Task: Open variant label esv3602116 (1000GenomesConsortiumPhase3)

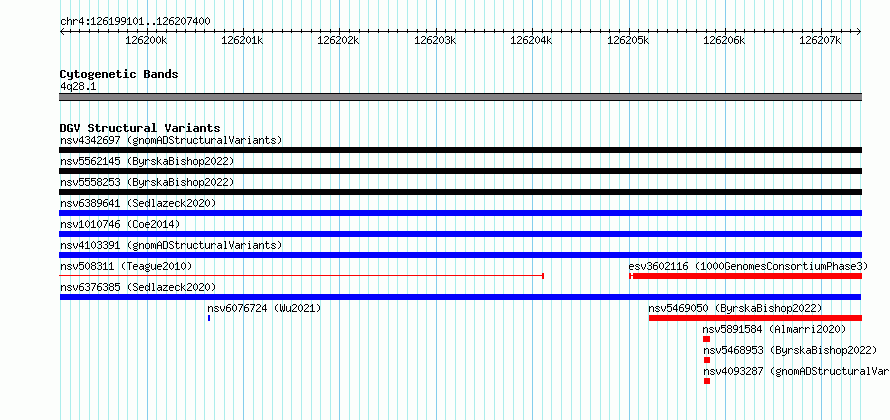Action: (x=748, y=266)
